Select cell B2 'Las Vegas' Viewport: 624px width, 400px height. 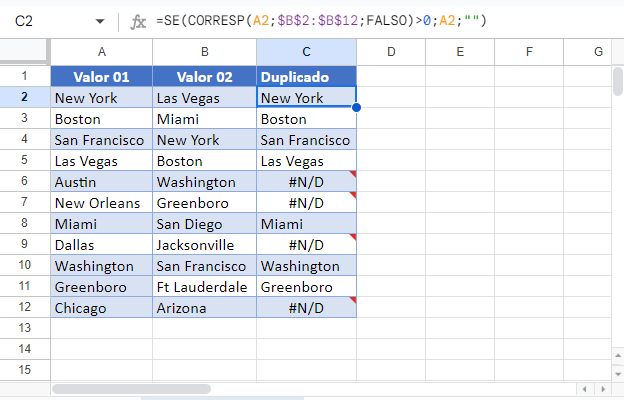point(205,97)
